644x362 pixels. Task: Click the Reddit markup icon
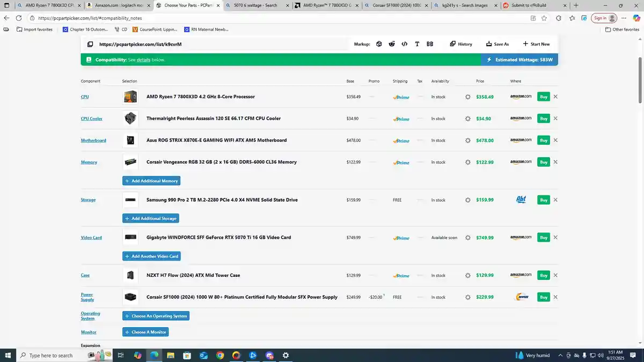tap(392, 44)
